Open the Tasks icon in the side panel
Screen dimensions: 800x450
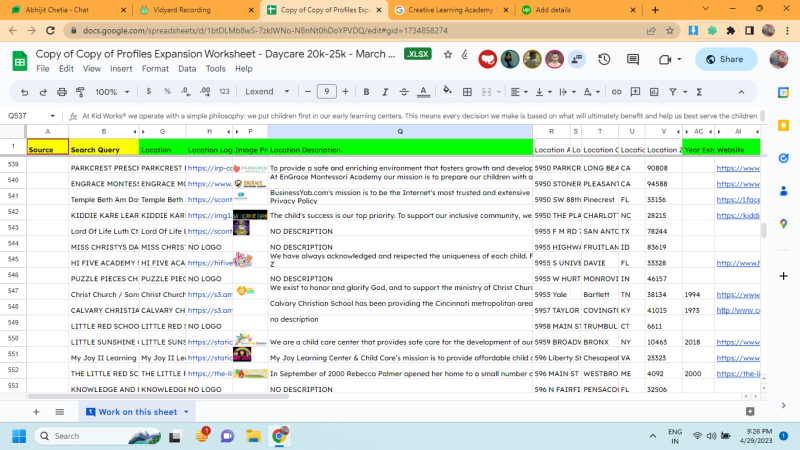point(784,158)
